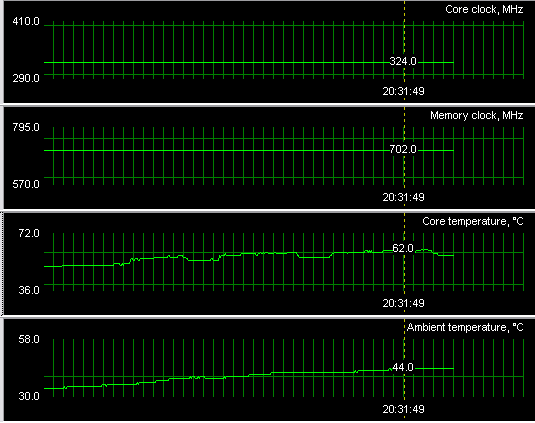Click the 570.0 minimum label of Memory clock
The width and height of the screenshot is (535, 423).
click(x=26, y=185)
